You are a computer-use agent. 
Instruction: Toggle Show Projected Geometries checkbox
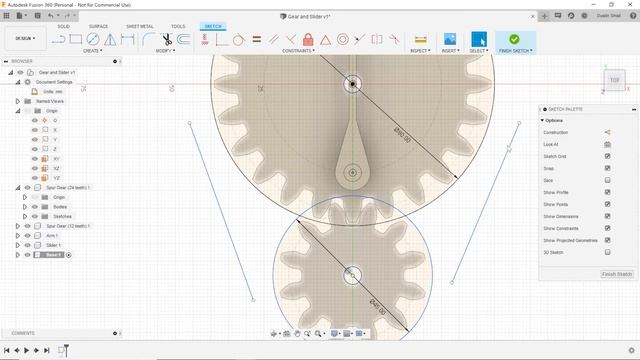click(607, 240)
